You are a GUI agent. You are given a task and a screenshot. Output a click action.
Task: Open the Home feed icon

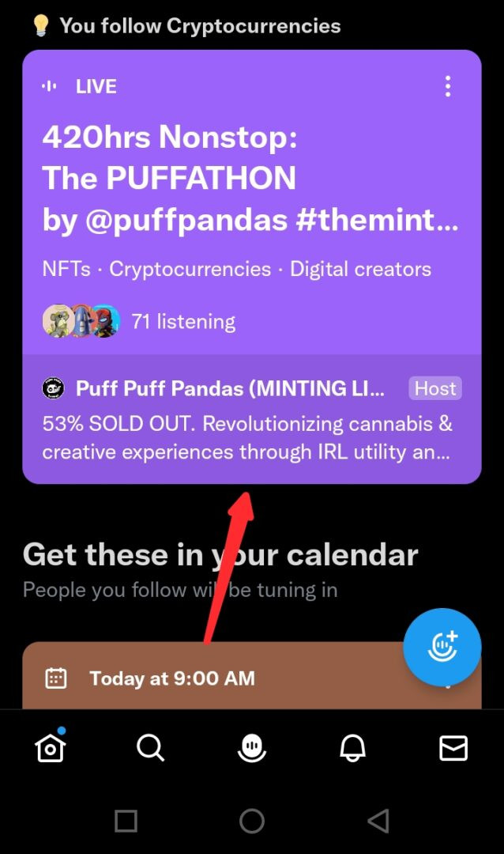(50, 747)
